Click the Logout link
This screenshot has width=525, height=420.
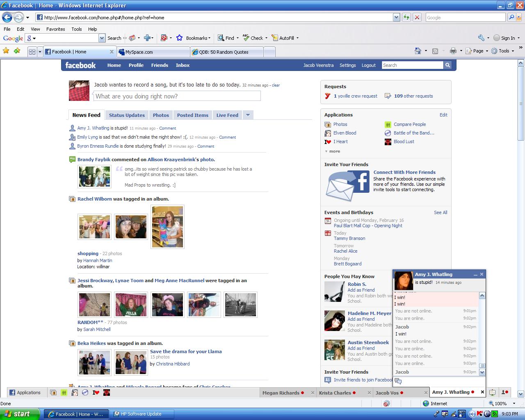point(368,65)
